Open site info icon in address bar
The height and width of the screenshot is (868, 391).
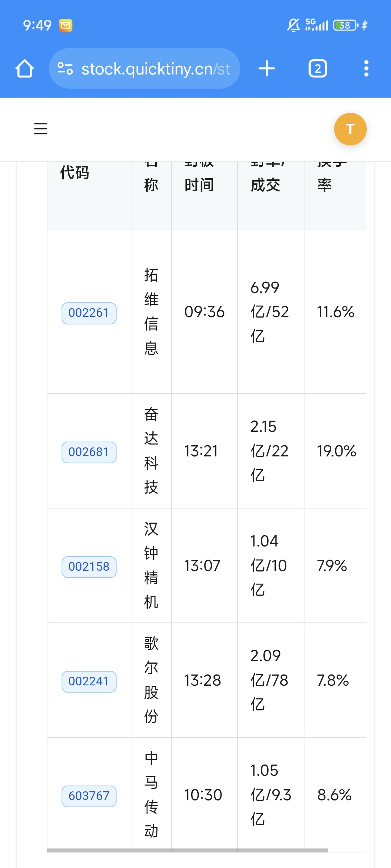[x=66, y=69]
